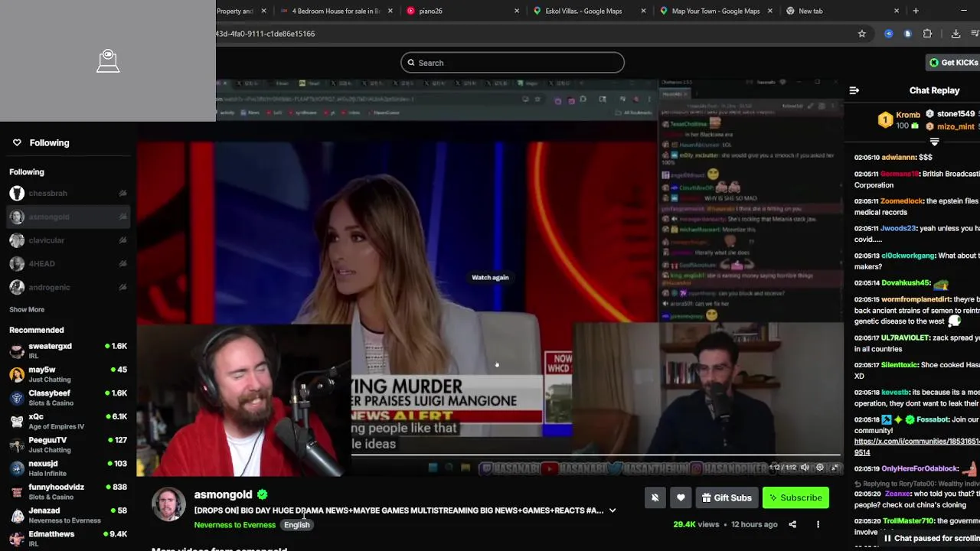Click Watch again on the video

tap(490, 278)
